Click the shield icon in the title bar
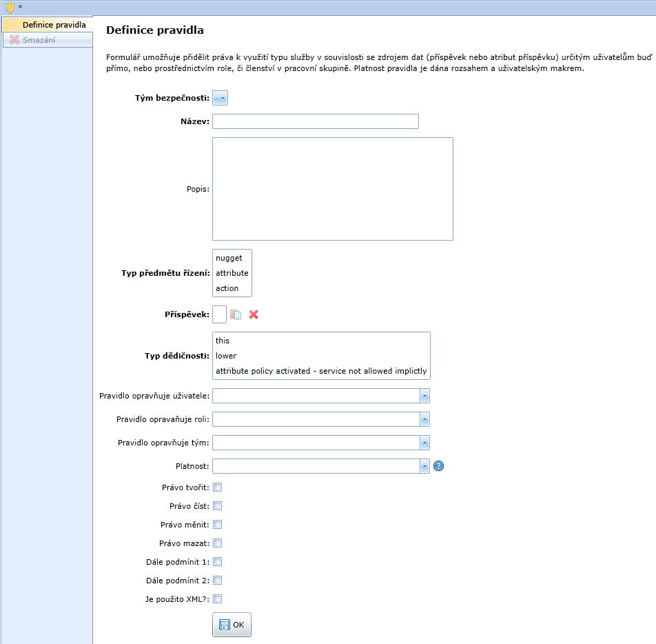 point(10,8)
